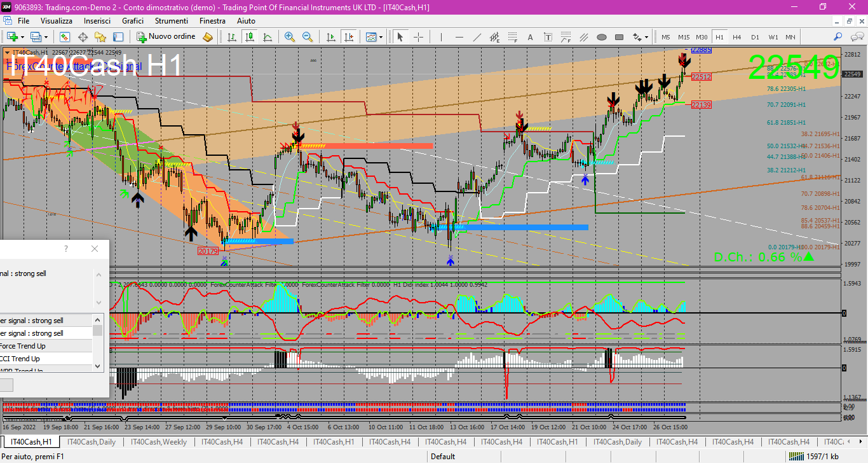Select the parallel lines channel tool
The width and height of the screenshot is (868, 463).
click(584, 37)
